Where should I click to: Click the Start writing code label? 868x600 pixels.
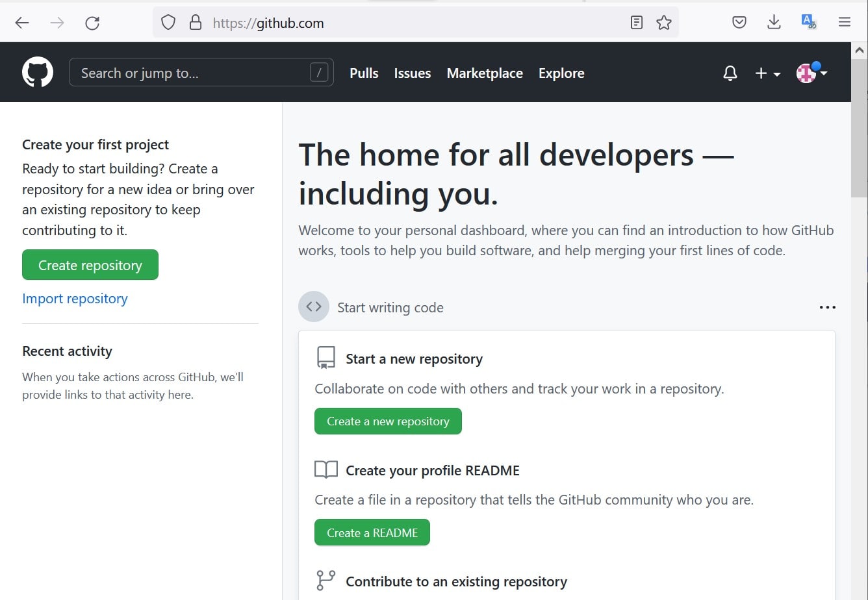390,308
